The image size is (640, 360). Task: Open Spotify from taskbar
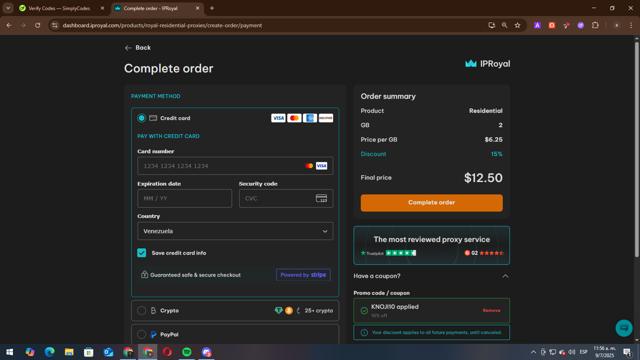coord(187,352)
